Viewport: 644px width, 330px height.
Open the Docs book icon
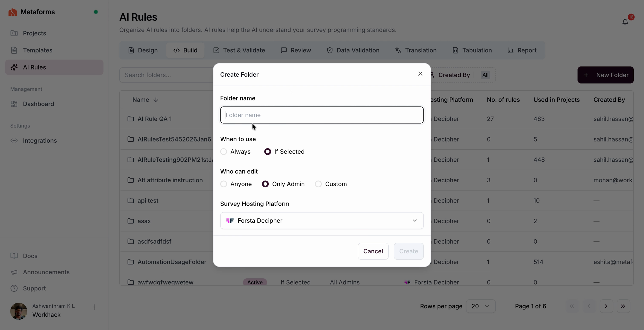(14, 256)
